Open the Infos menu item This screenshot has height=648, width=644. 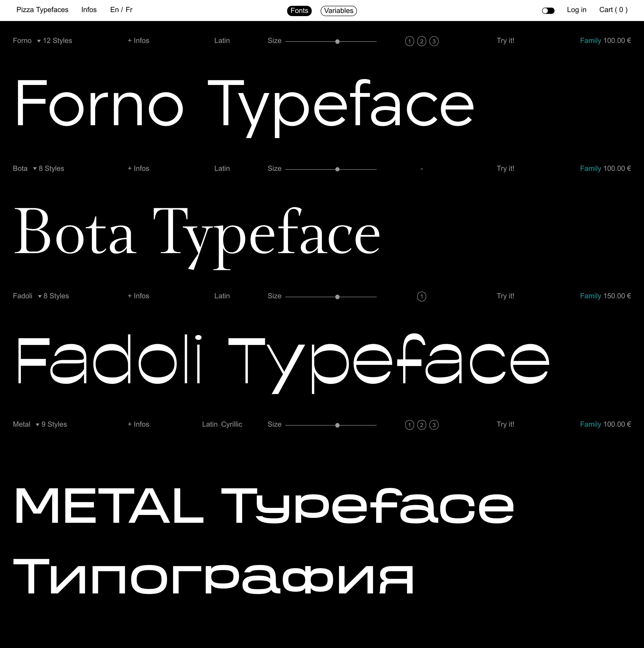click(89, 10)
